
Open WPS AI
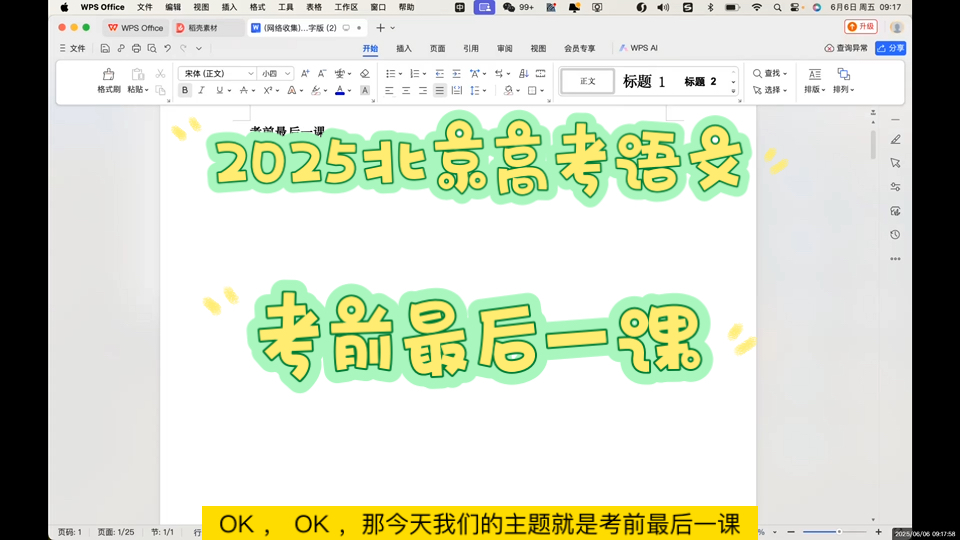(639, 48)
